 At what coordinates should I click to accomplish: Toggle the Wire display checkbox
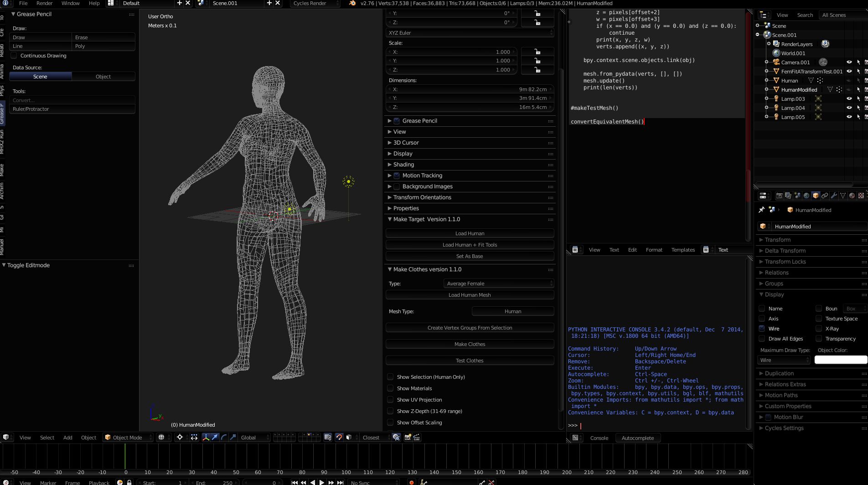(762, 329)
